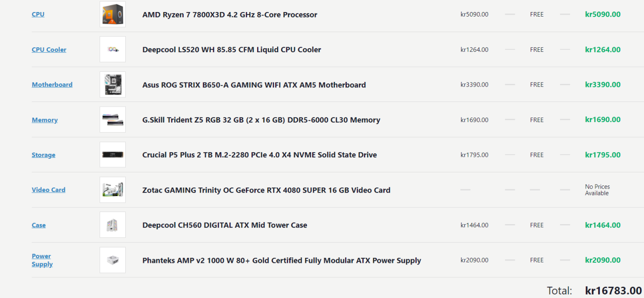Go to the Motherboard category link
This screenshot has width=644, height=298.
pyautogui.click(x=52, y=84)
